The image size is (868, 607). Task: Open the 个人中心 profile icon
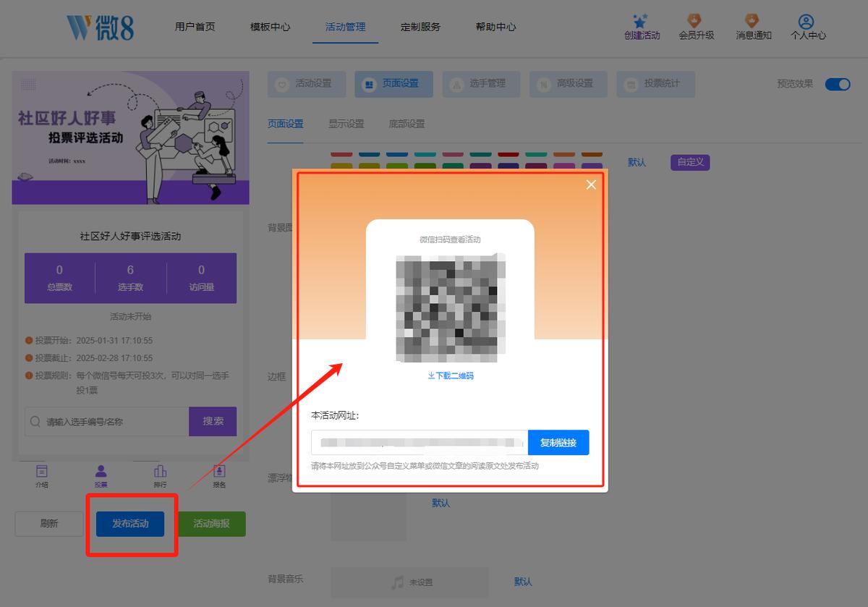pos(807,21)
